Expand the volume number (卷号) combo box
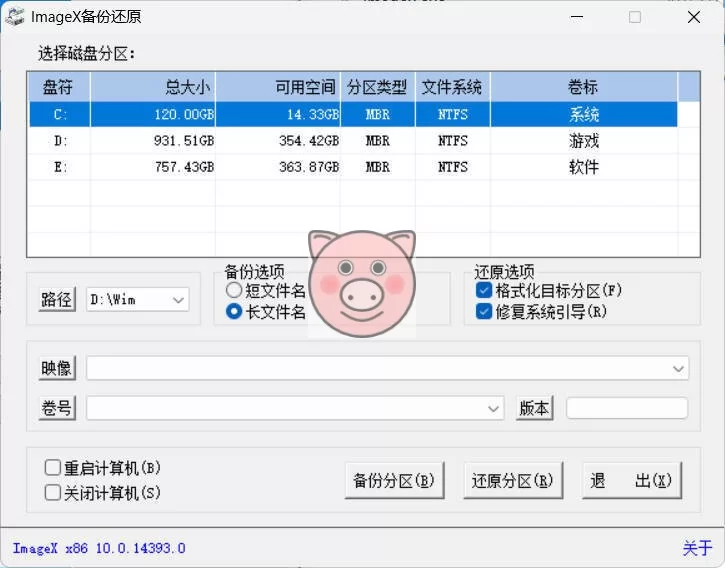This screenshot has width=725, height=568. [493, 408]
